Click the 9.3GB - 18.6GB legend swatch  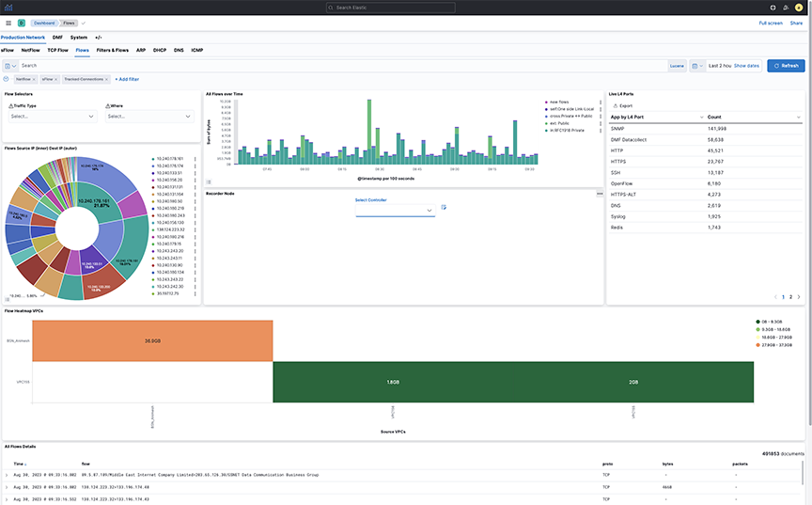[x=758, y=329]
